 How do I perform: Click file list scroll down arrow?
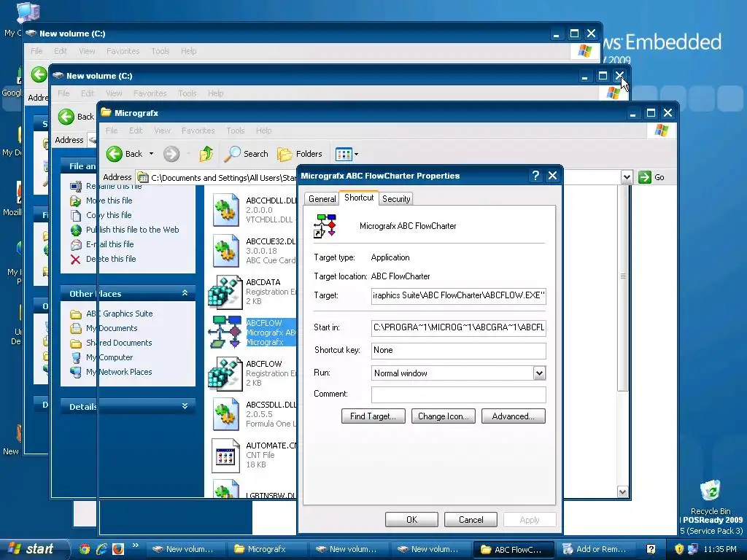coord(622,492)
